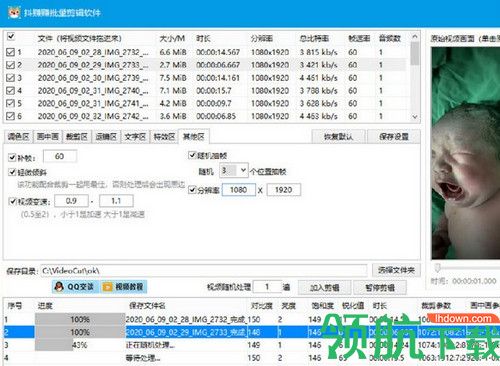Switch to the 特效区 tab
This screenshot has width=500, height=366.
164,136
